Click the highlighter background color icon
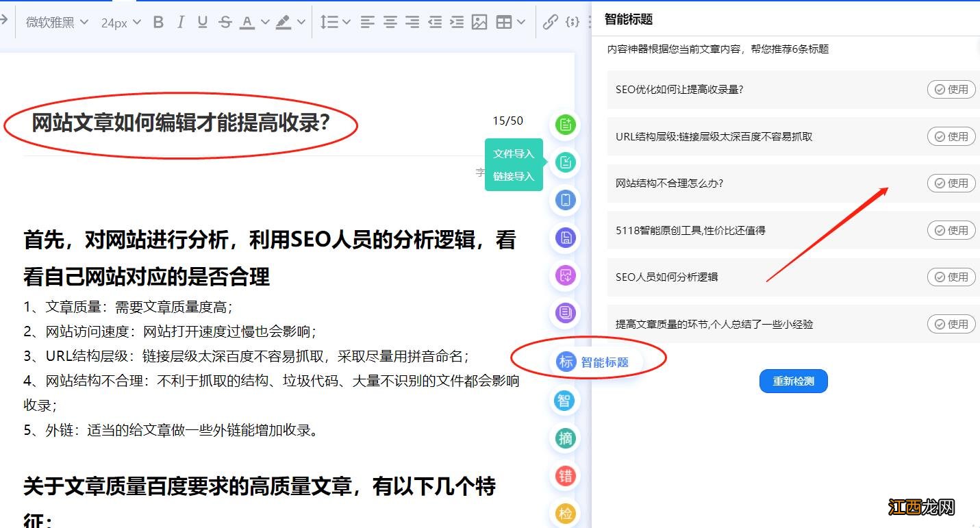 pos(284,22)
